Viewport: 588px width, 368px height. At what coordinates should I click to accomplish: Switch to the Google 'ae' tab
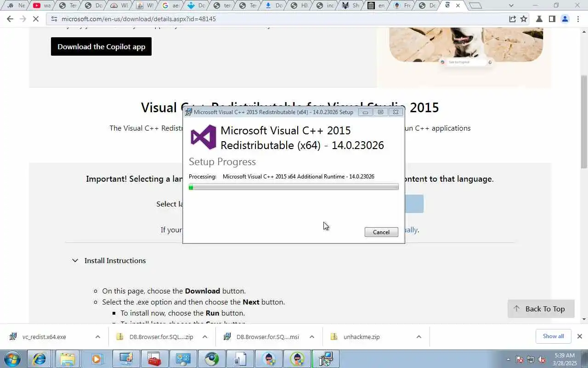click(170, 6)
